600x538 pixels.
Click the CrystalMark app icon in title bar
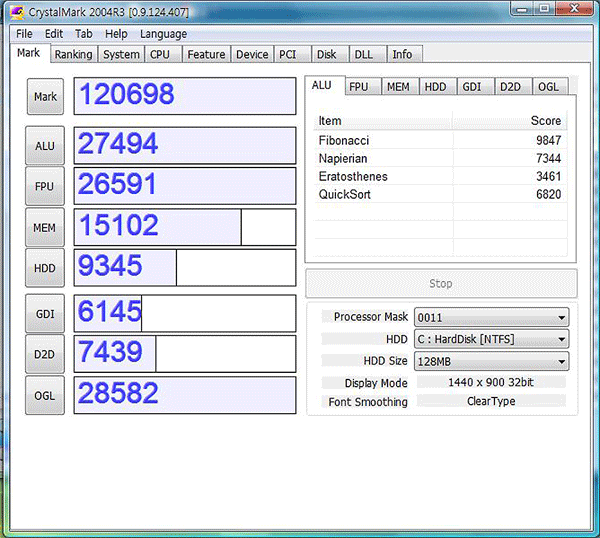17,12
